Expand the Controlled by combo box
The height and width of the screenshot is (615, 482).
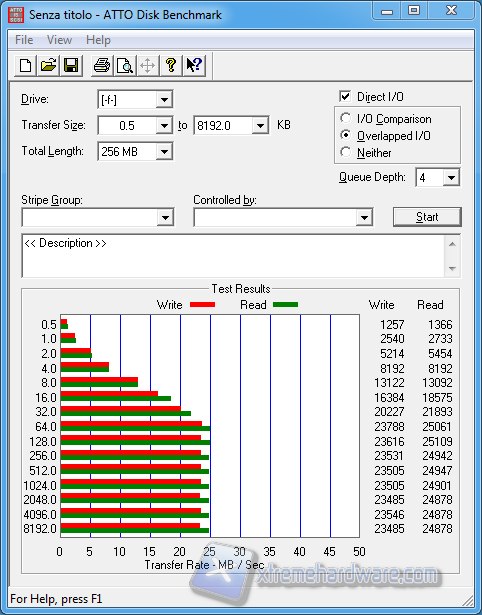pos(364,217)
